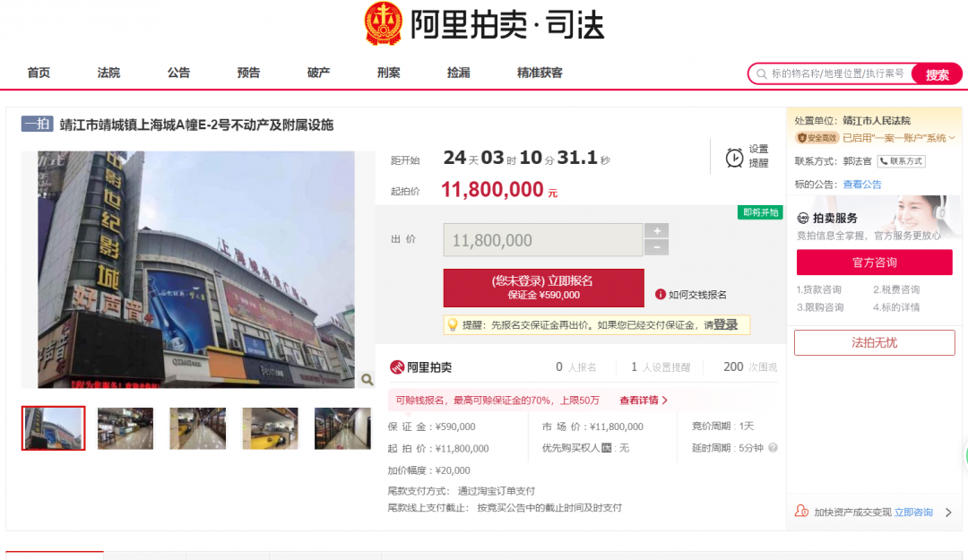The width and height of the screenshot is (968, 560).
Task: Click the red info icon beside 如何交钱报名
Action: [660, 295]
